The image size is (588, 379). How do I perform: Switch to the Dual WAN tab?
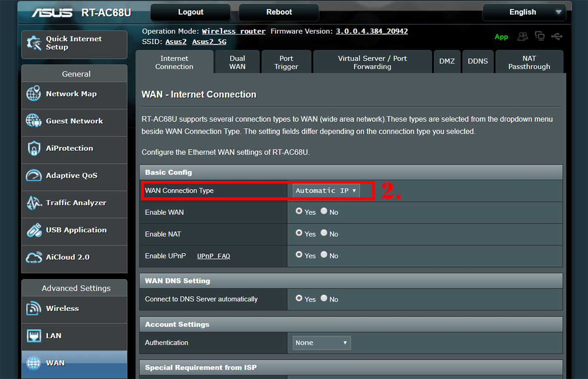[237, 62]
